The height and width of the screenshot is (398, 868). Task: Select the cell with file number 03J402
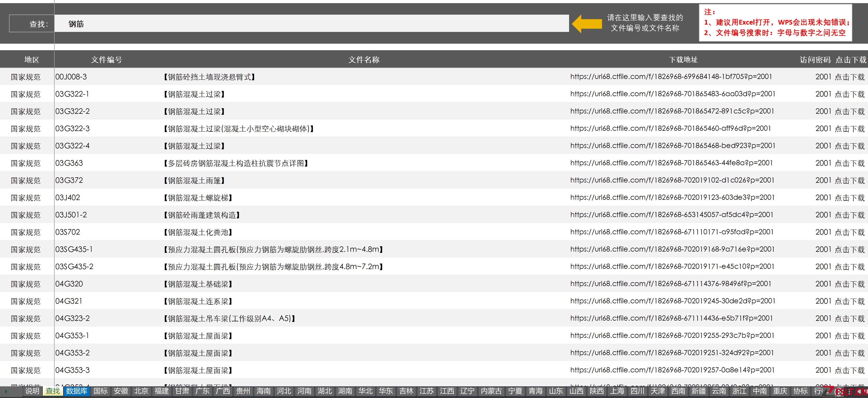[x=68, y=198]
